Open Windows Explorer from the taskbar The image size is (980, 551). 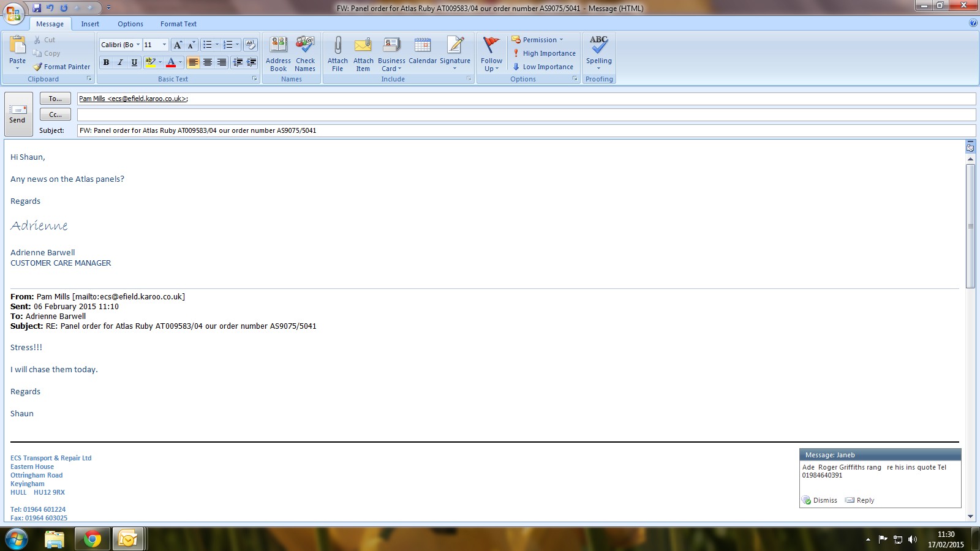(55, 539)
